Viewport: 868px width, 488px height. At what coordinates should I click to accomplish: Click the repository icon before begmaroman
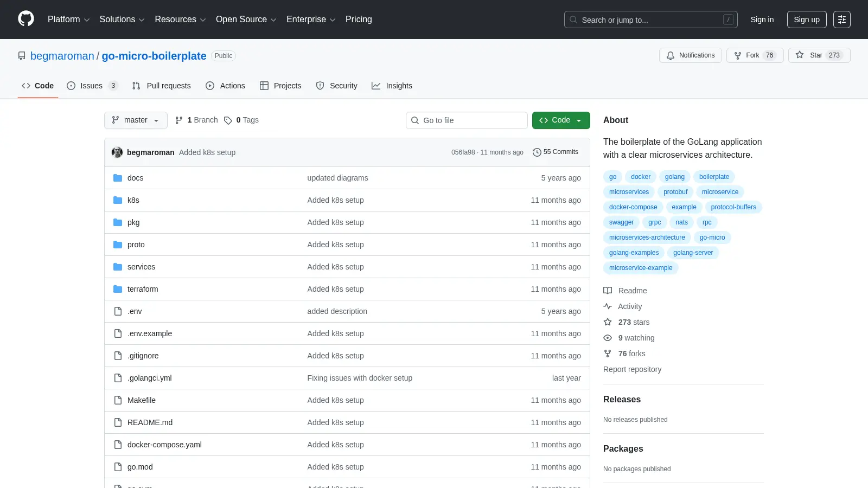click(x=22, y=56)
